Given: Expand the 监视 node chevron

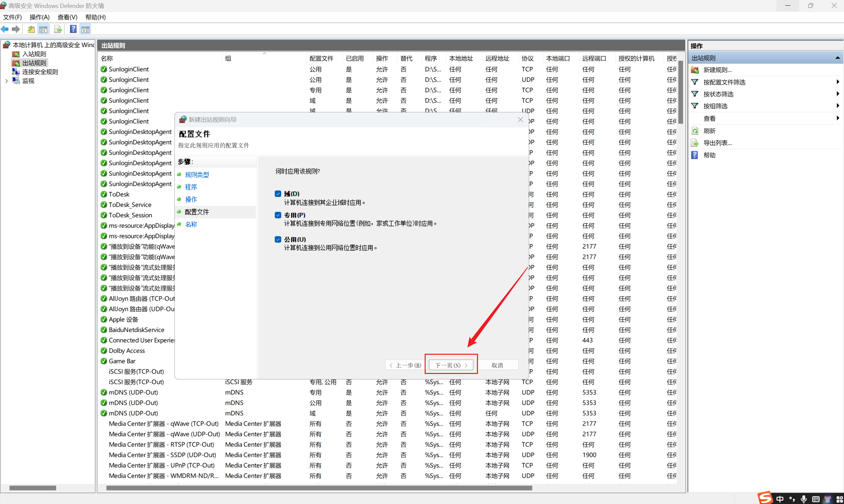Looking at the screenshot, I should click(6, 81).
